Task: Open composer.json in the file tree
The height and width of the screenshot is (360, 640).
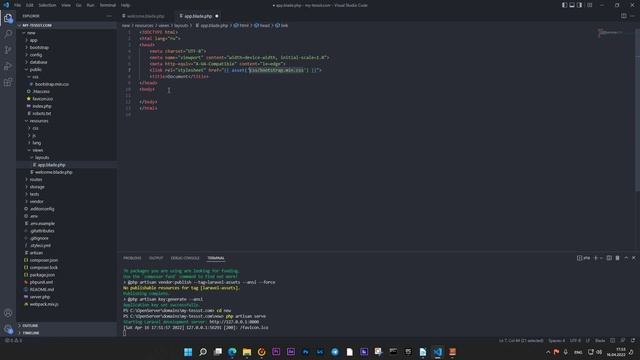Action: coord(44,260)
